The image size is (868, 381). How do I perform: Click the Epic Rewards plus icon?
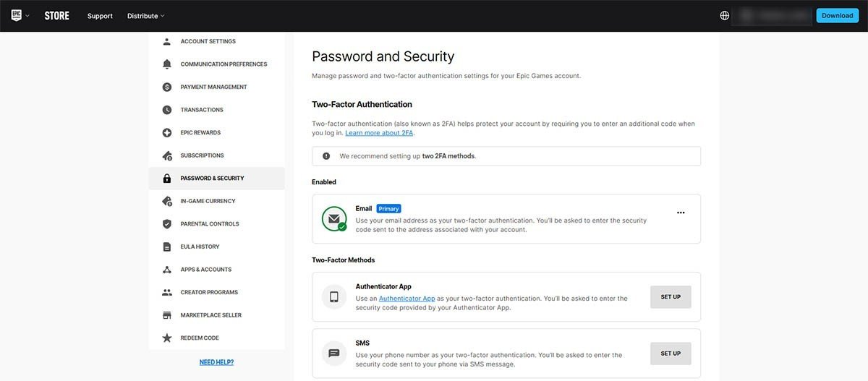click(x=167, y=133)
